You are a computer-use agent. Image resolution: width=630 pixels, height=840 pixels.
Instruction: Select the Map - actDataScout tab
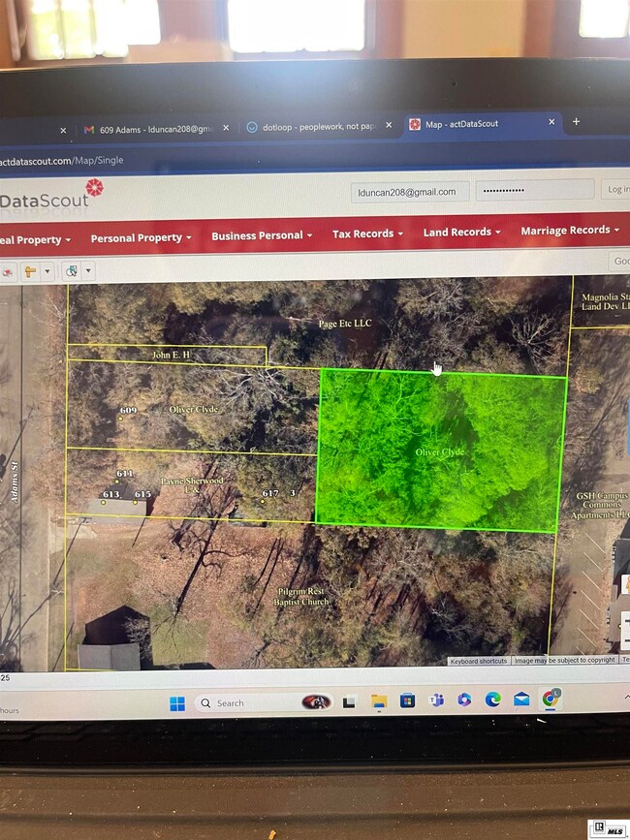click(x=461, y=124)
